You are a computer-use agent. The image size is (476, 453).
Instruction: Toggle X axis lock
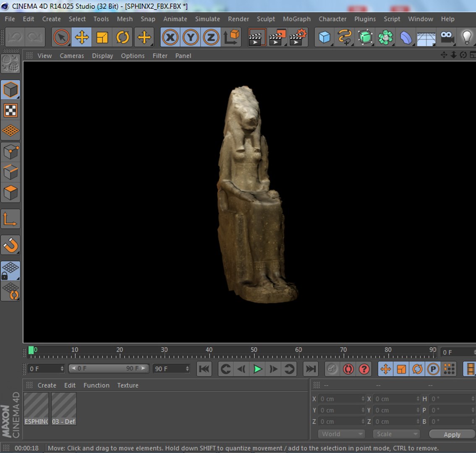[170, 37]
